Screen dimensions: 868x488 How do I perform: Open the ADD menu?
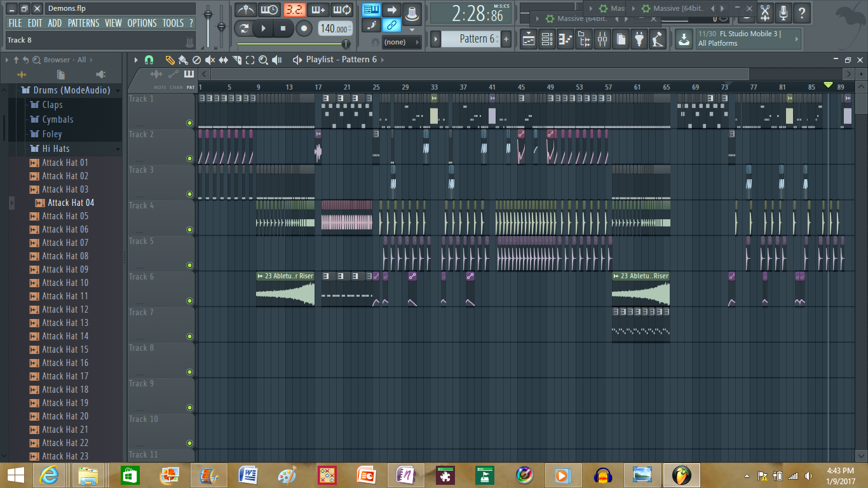55,23
